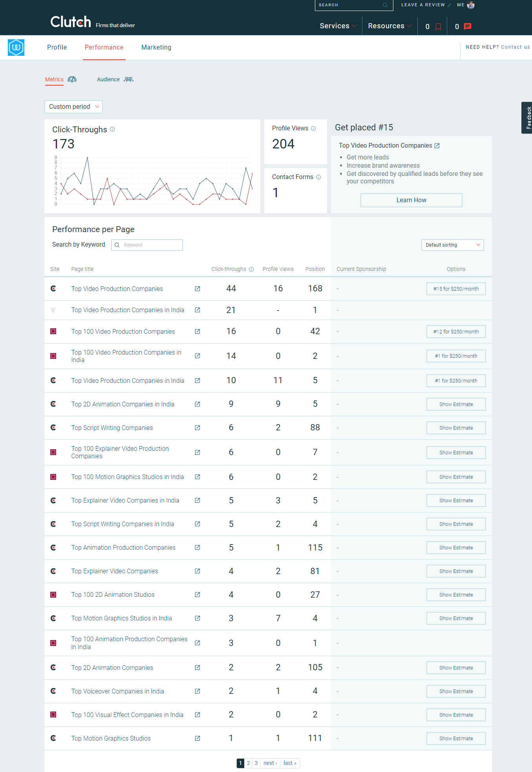The width and height of the screenshot is (532, 772).
Task: Click Show Estimate for Top Script Writing Companies
Action: pos(456,428)
